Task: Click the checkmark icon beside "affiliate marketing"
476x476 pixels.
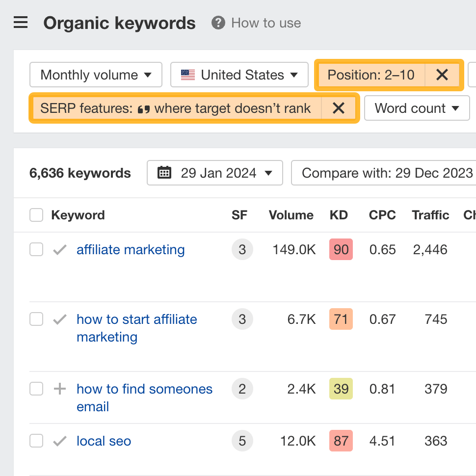Action: point(59,249)
